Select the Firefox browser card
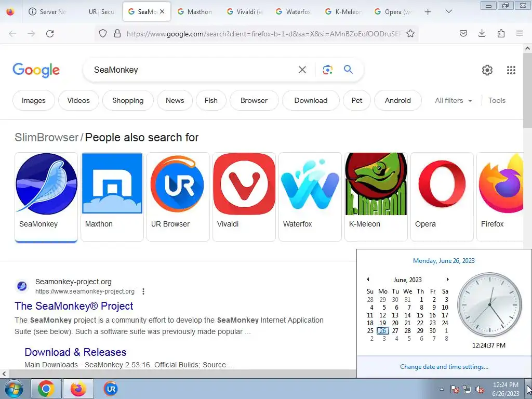 pos(500,197)
